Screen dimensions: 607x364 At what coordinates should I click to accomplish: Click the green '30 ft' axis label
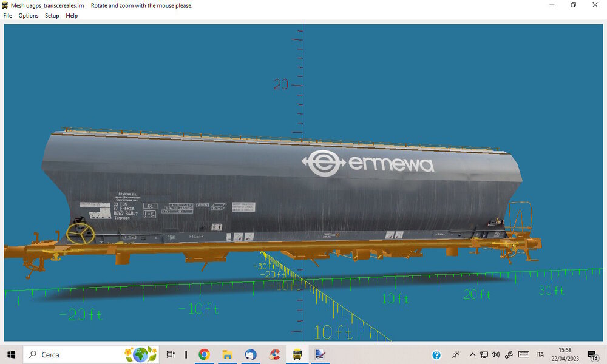552,291
